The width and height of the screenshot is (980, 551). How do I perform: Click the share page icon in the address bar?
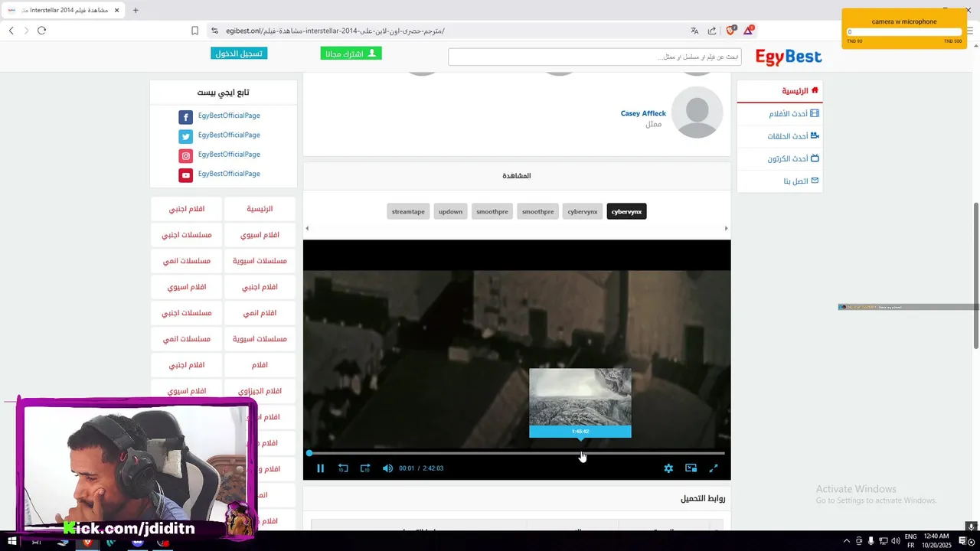click(712, 31)
